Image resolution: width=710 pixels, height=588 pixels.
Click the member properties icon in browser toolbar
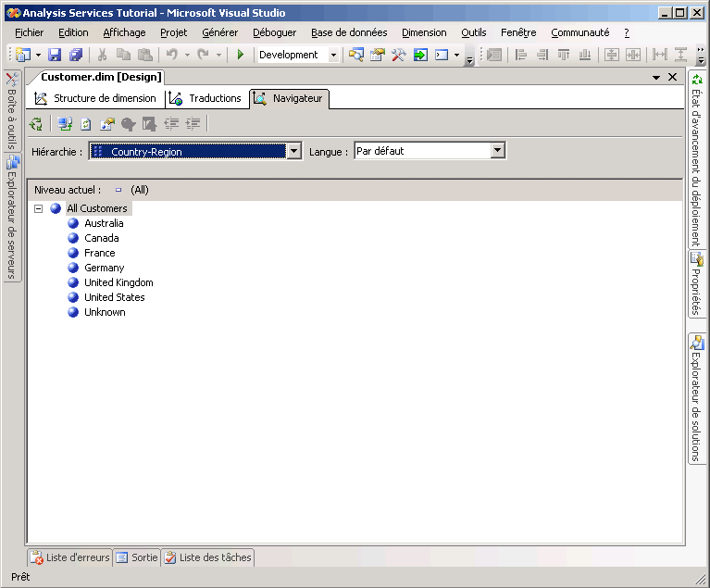107,124
